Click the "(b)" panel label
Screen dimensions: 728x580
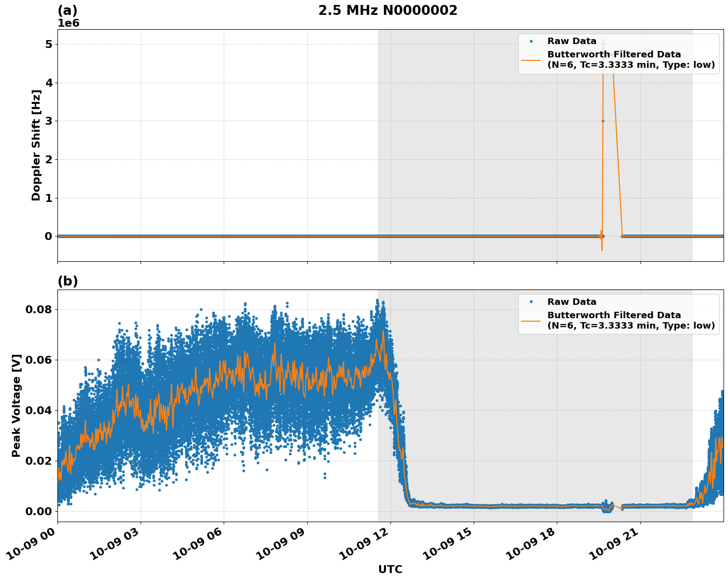coord(68,281)
